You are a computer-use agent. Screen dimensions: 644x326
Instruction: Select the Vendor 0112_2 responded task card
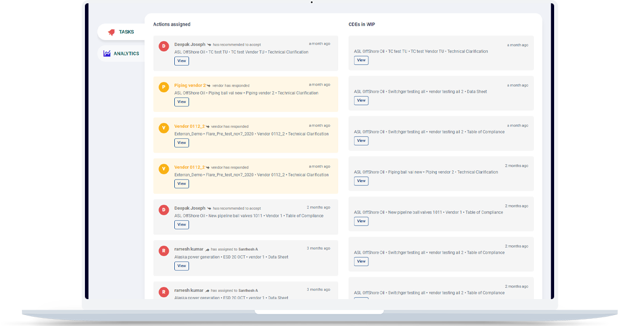tap(246, 135)
